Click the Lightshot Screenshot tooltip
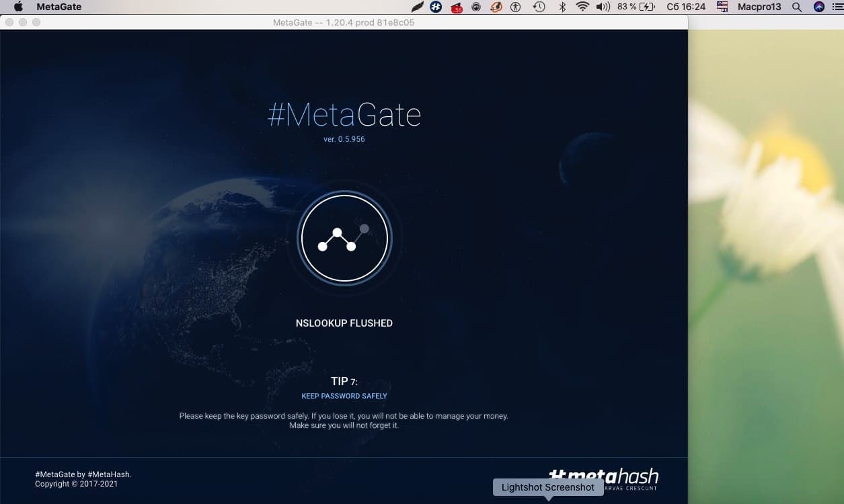The image size is (844, 504). 548,487
